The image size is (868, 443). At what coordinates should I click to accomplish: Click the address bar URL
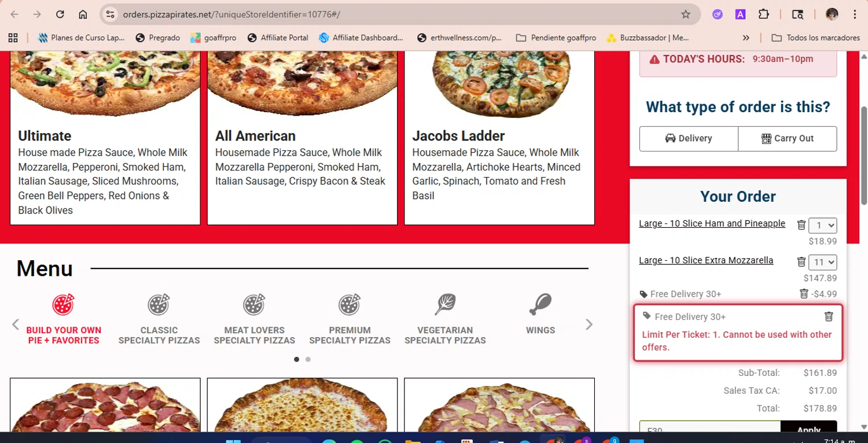(231, 14)
